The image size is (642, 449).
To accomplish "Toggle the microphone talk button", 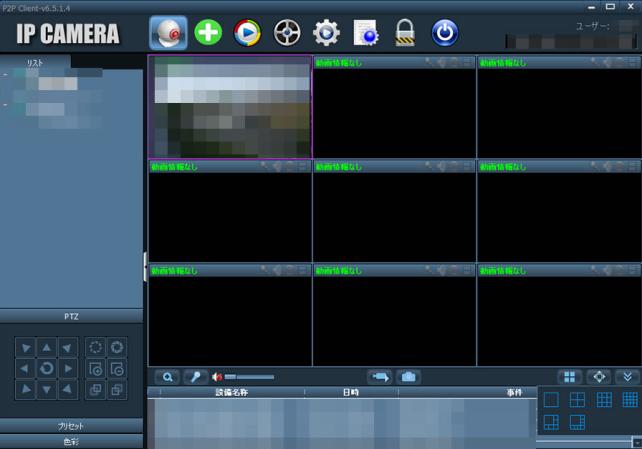I will point(194,377).
